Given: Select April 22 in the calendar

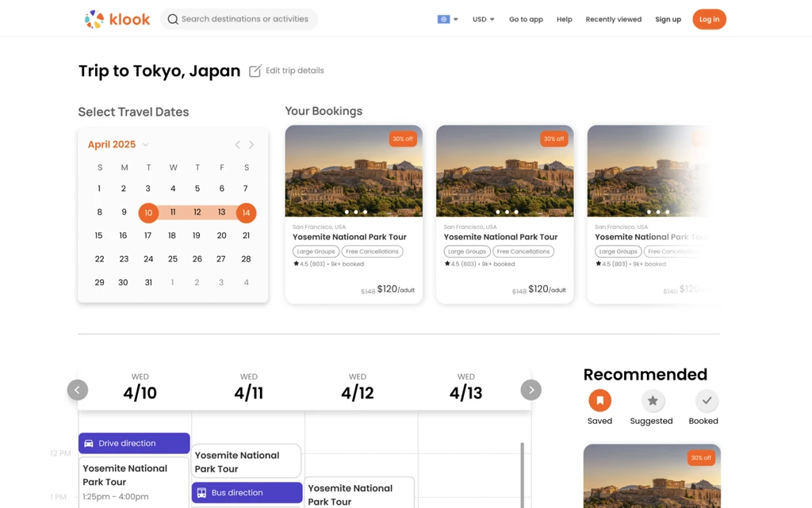Looking at the screenshot, I should pos(99,258).
